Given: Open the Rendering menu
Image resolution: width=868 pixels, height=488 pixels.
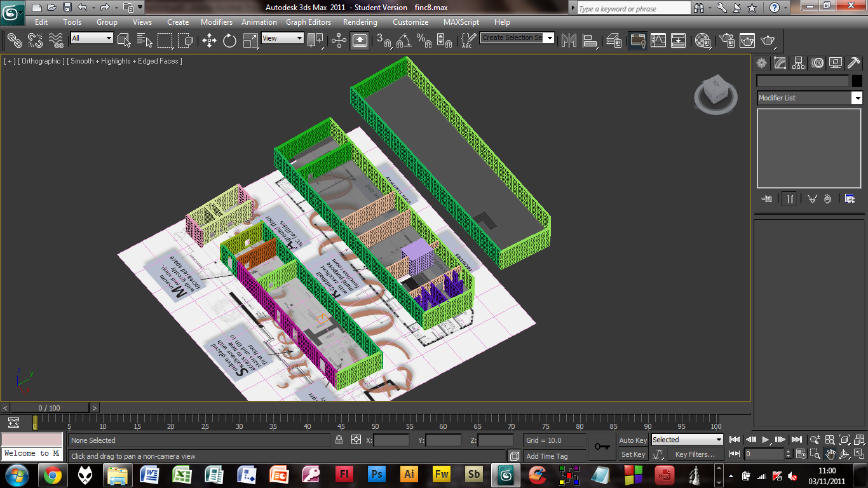Looking at the screenshot, I should [x=360, y=22].
